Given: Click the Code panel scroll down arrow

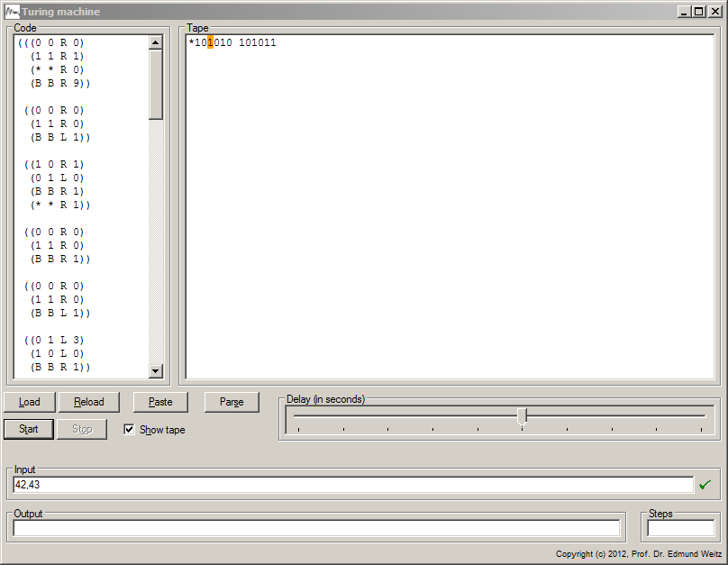Looking at the screenshot, I should [x=156, y=370].
